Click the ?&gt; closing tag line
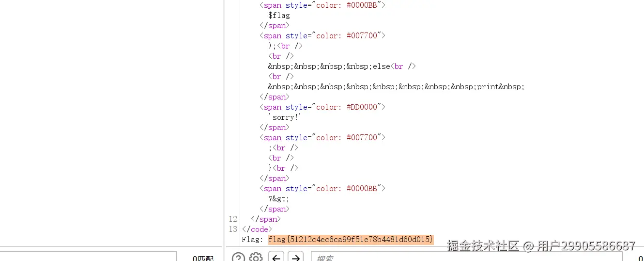This screenshot has height=261, width=644. [x=279, y=199]
